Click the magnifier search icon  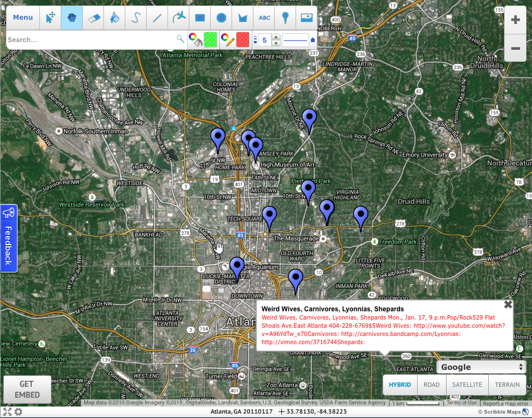[x=181, y=39]
